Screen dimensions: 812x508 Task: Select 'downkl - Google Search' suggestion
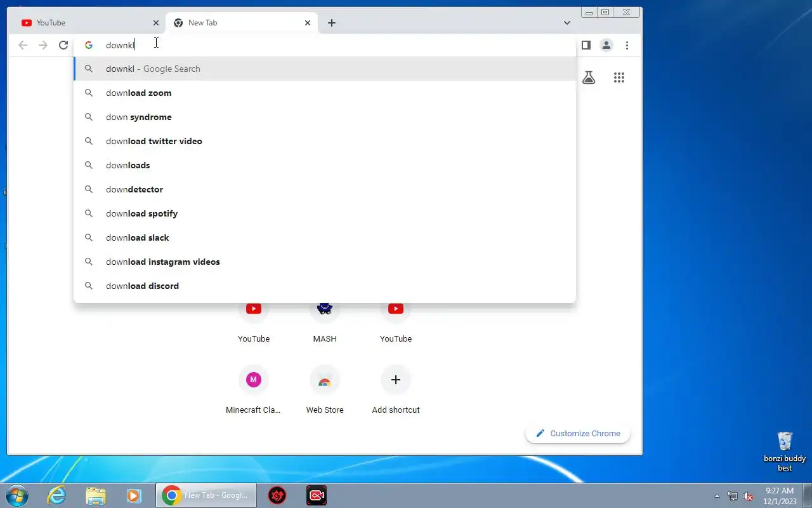point(325,69)
